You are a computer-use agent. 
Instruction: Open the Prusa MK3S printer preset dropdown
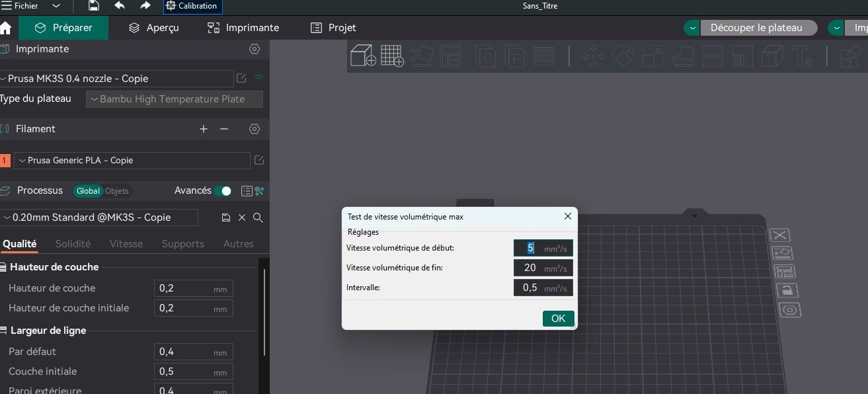pyautogui.click(x=116, y=79)
